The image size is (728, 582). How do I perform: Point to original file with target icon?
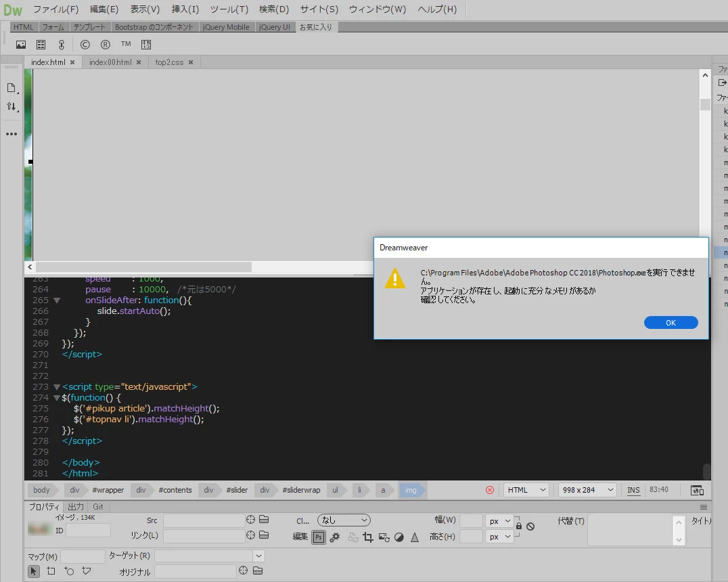tap(244, 570)
